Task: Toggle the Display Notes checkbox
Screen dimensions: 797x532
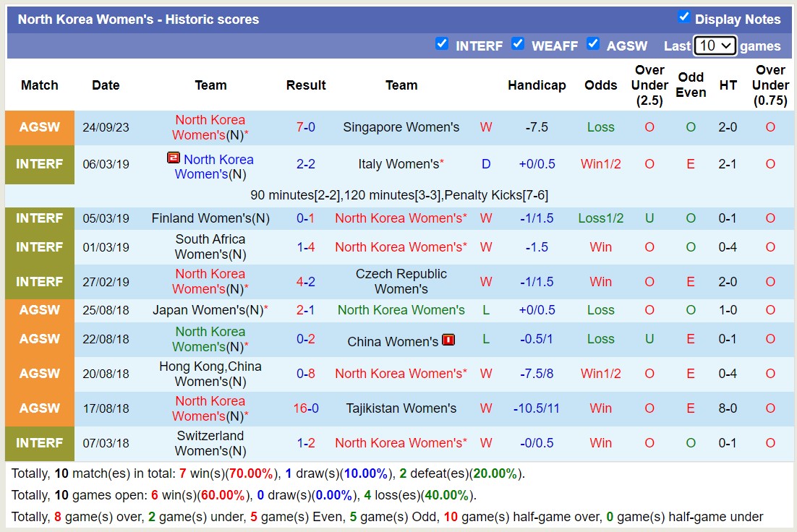Action: coord(683,17)
